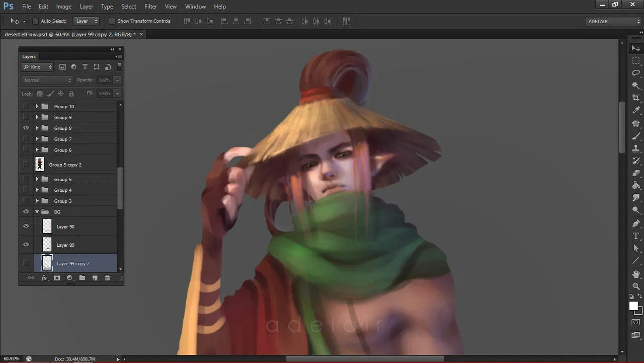
Task: Select the Eraser tool
Action: (636, 173)
